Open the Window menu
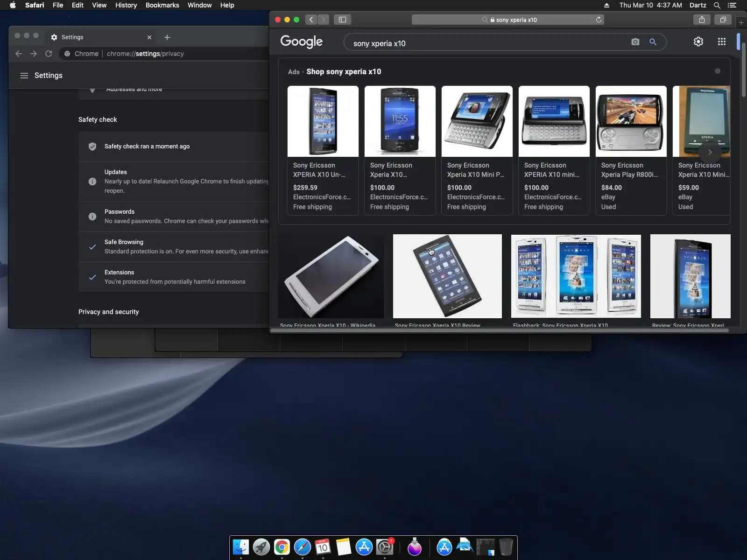 [x=199, y=5]
